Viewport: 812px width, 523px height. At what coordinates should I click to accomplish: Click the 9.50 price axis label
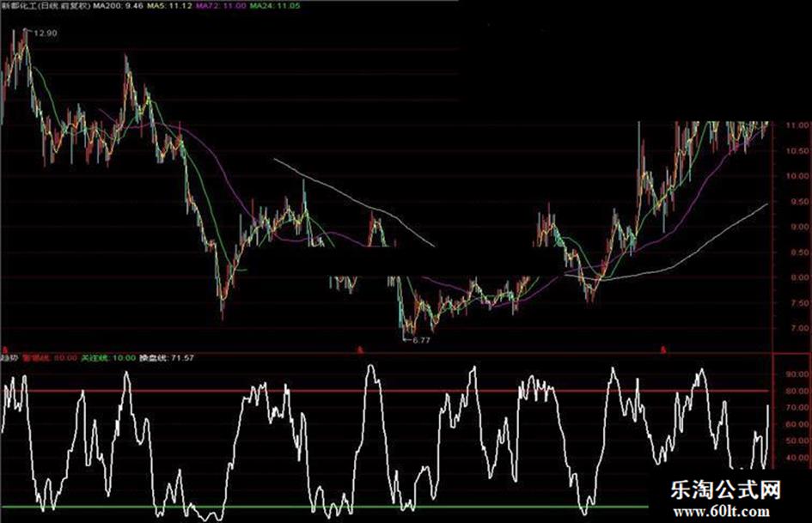tap(799, 202)
